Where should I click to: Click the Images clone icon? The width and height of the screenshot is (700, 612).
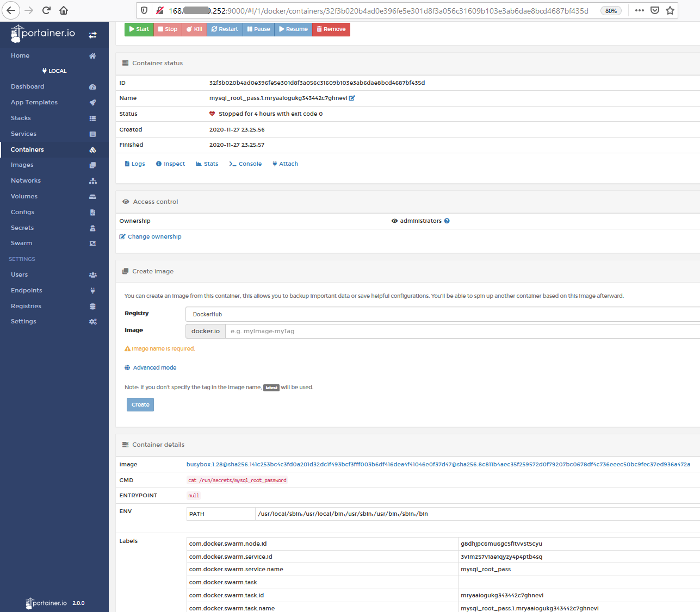[x=92, y=165]
